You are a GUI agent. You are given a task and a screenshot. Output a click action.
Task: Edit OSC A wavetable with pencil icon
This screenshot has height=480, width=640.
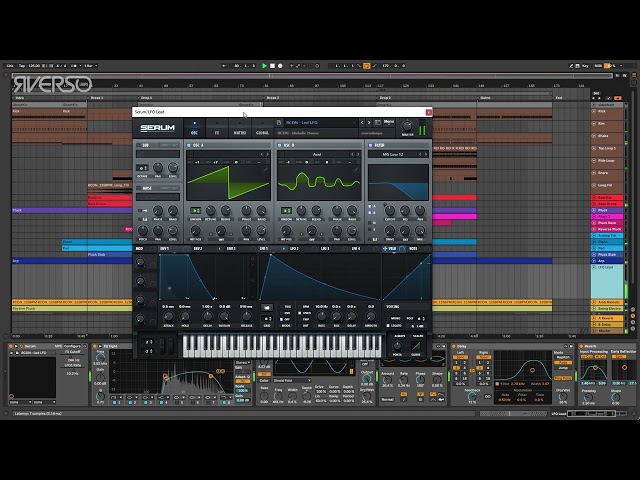click(266, 169)
